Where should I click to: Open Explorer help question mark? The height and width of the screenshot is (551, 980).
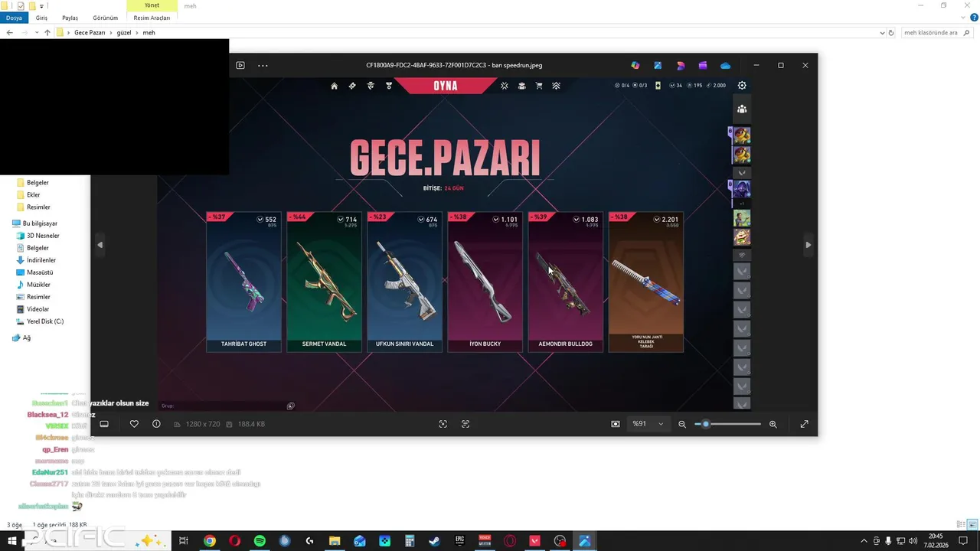(974, 17)
